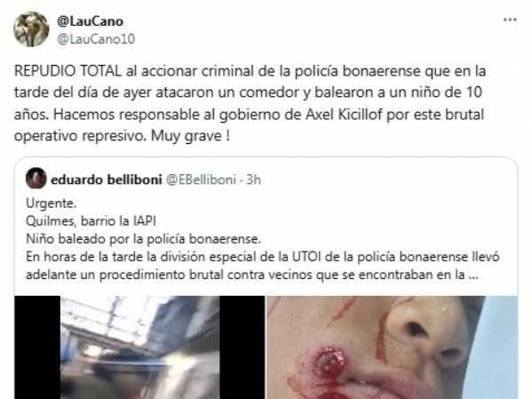Open the 3h timestamp of quoted tweet
This screenshot has height=399, width=532.
(253, 180)
